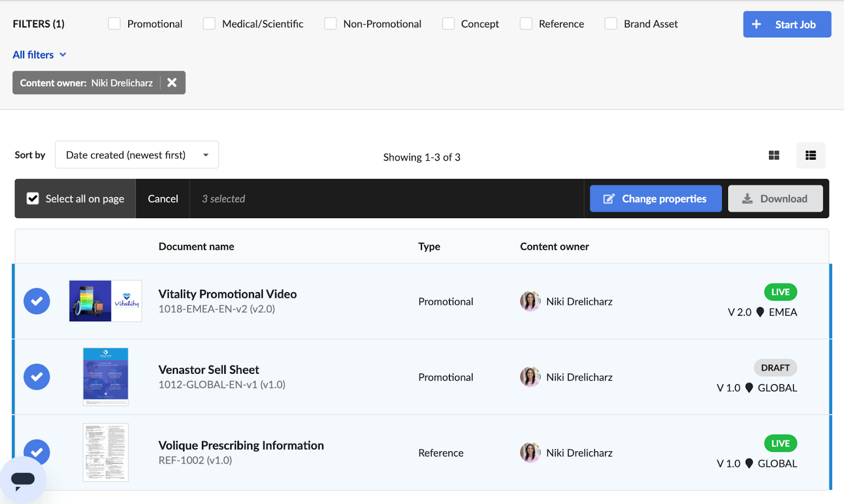Open Venastor Sell Sheet thumbnail
Viewport: 844px width, 504px height.
[x=105, y=376]
